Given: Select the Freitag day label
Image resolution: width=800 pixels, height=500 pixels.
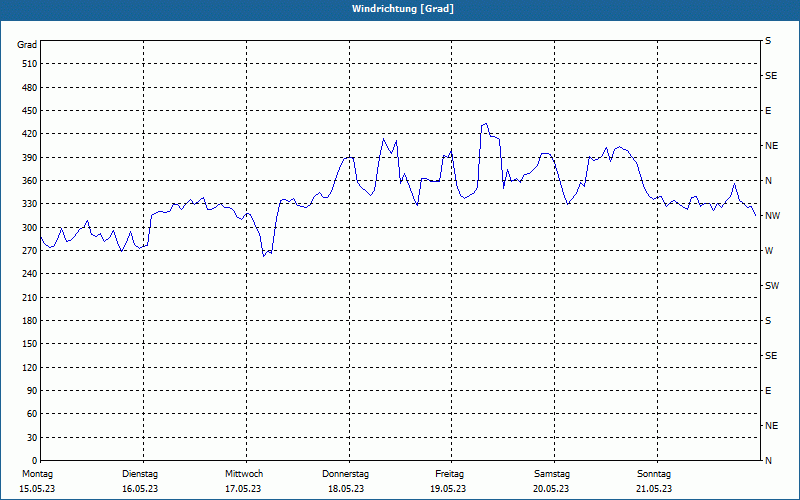Looking at the screenshot, I should 449,474.
